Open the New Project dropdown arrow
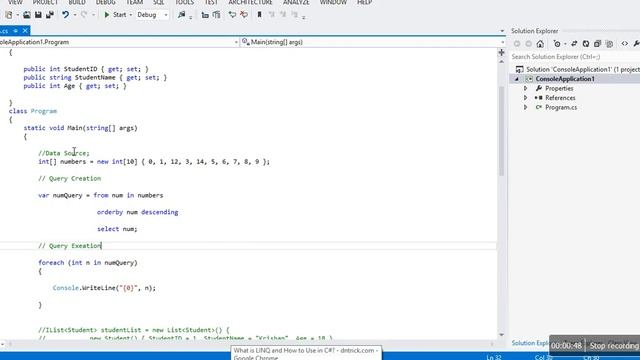The image size is (640, 360). [17, 15]
